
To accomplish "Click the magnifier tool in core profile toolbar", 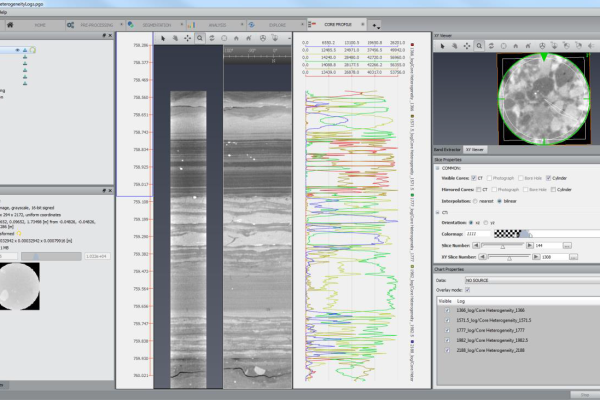I will point(200,37).
